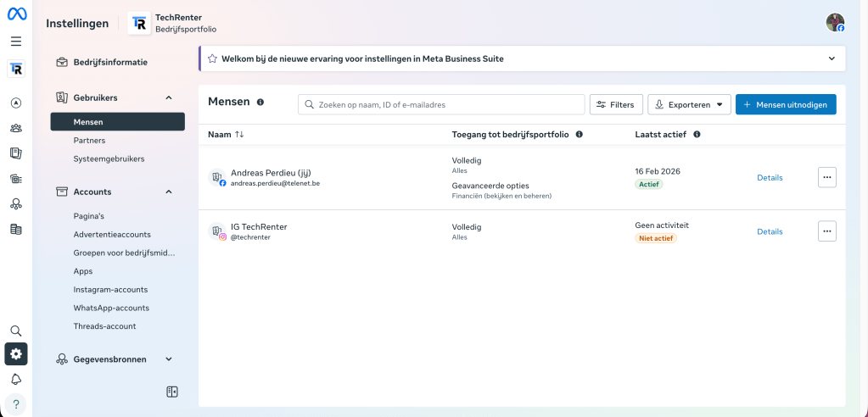Screen dimensions: 868x417
Task: Click the settings gear icon
Action: coord(16,354)
